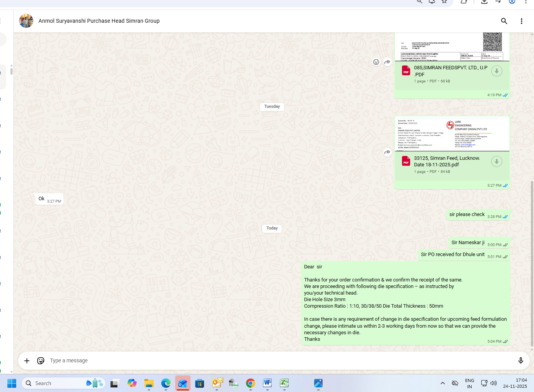Click the voice message microphone
The height and width of the screenshot is (392, 534).
(521, 360)
